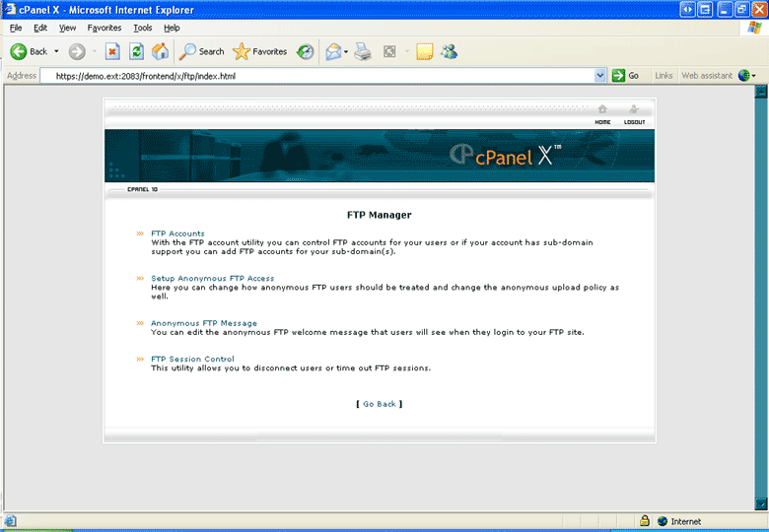This screenshot has width=769, height=532.
Task: Click the IE page icon in status bar
Action: tap(10, 521)
